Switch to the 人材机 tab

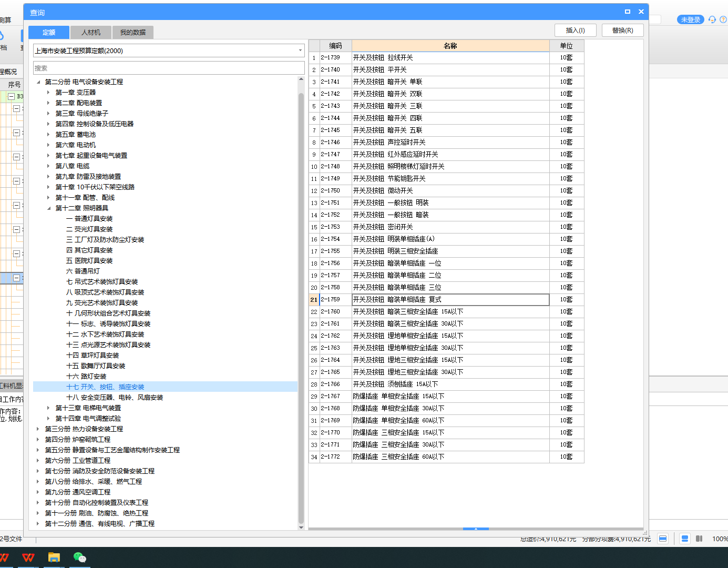click(91, 32)
